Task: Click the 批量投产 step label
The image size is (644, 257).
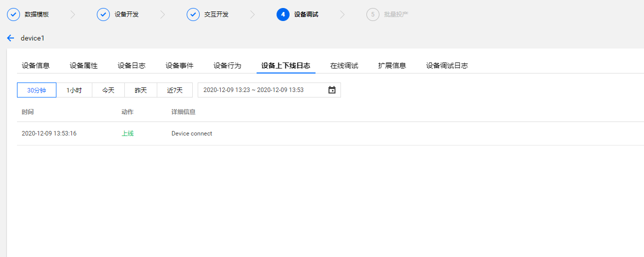Action: click(396, 14)
